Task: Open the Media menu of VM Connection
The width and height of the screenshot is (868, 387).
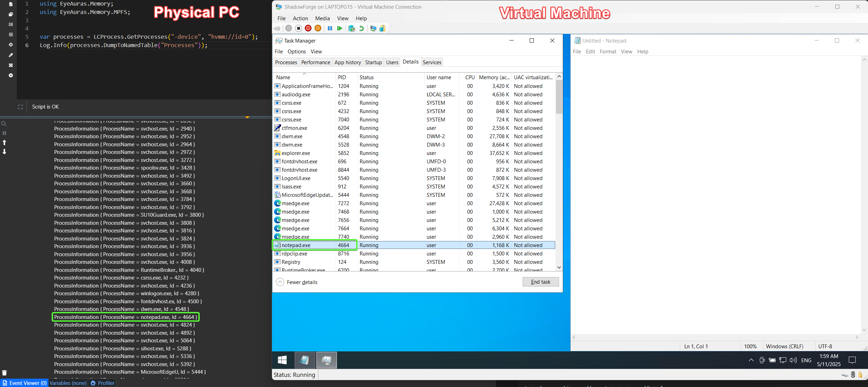Action: pos(322,18)
